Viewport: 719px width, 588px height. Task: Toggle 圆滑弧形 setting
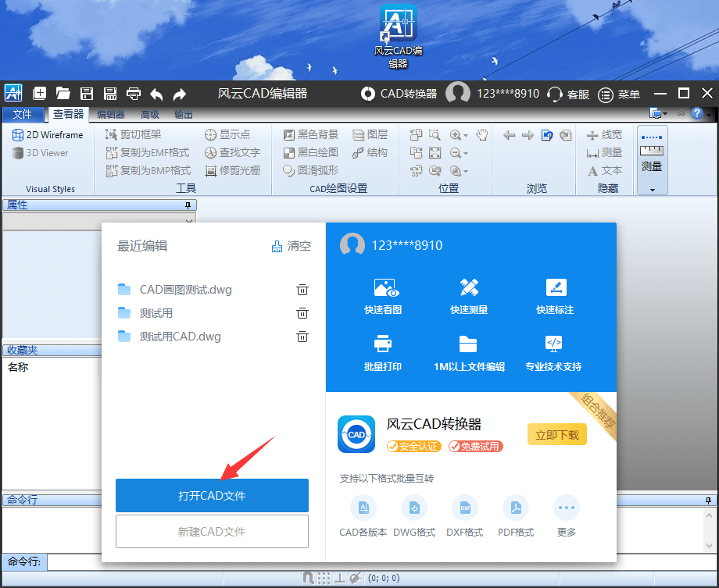(310, 170)
